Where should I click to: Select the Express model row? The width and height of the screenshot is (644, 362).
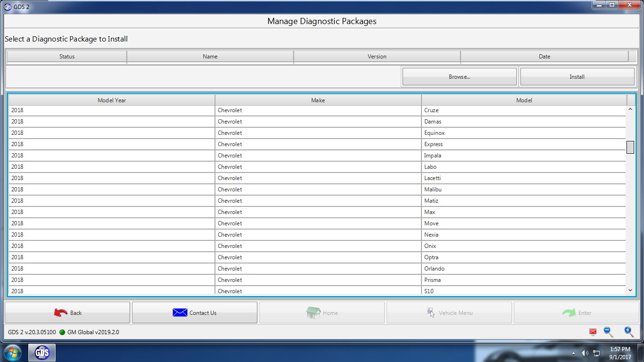pos(317,144)
